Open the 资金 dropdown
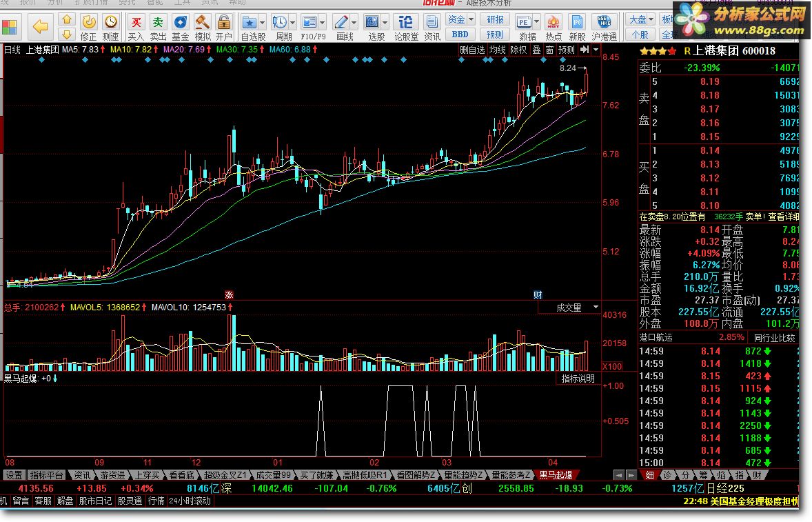 pos(460,20)
